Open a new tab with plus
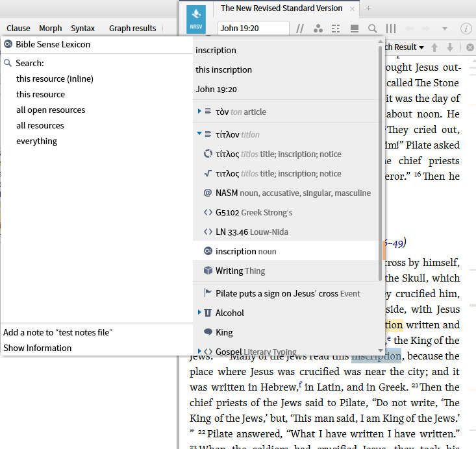Screen dimensions: 476x449 coord(369,8)
